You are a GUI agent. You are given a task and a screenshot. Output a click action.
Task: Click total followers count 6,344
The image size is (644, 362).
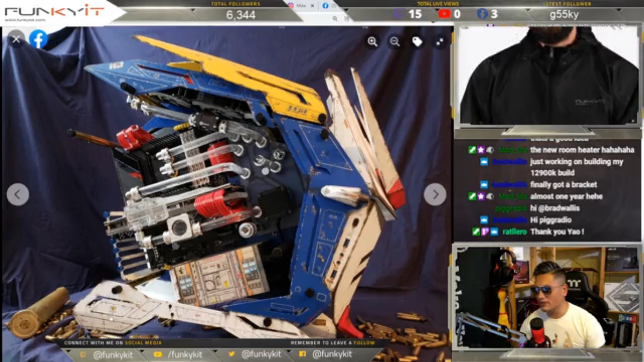[241, 15]
